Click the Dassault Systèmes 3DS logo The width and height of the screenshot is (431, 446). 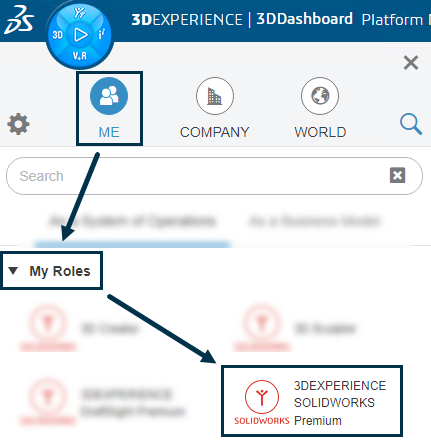pos(19,20)
